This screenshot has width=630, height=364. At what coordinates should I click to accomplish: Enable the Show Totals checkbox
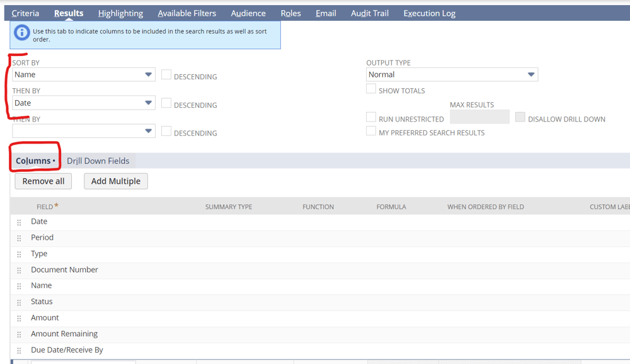click(x=371, y=89)
